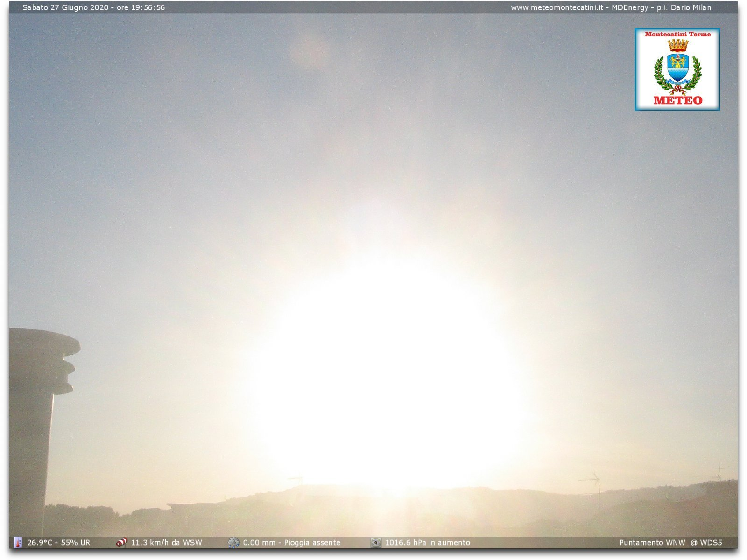The width and height of the screenshot is (747, 560).
Task: Click the timestamp 'ore 19:56:56'
Action: tap(141, 7)
